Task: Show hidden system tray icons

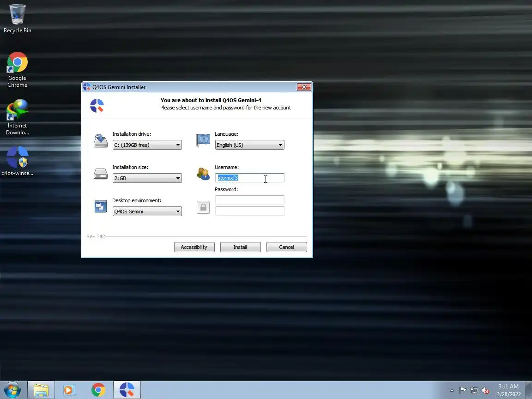Action: 452,391
